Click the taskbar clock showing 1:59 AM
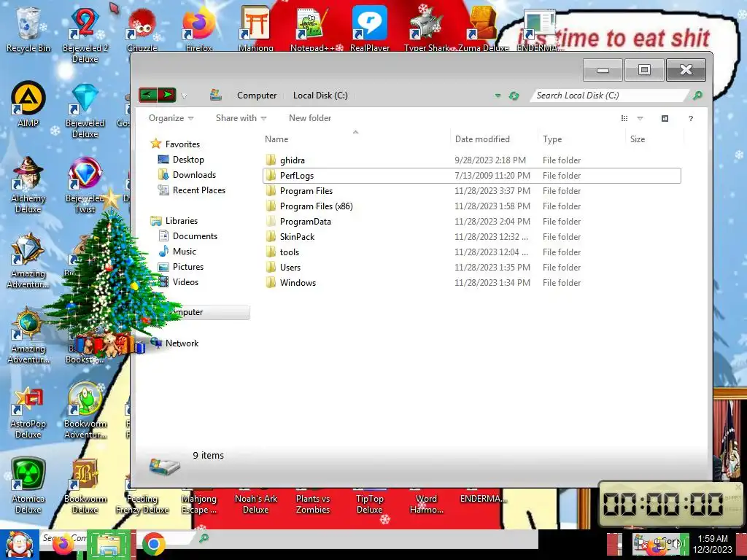747x560 pixels. coord(712,544)
